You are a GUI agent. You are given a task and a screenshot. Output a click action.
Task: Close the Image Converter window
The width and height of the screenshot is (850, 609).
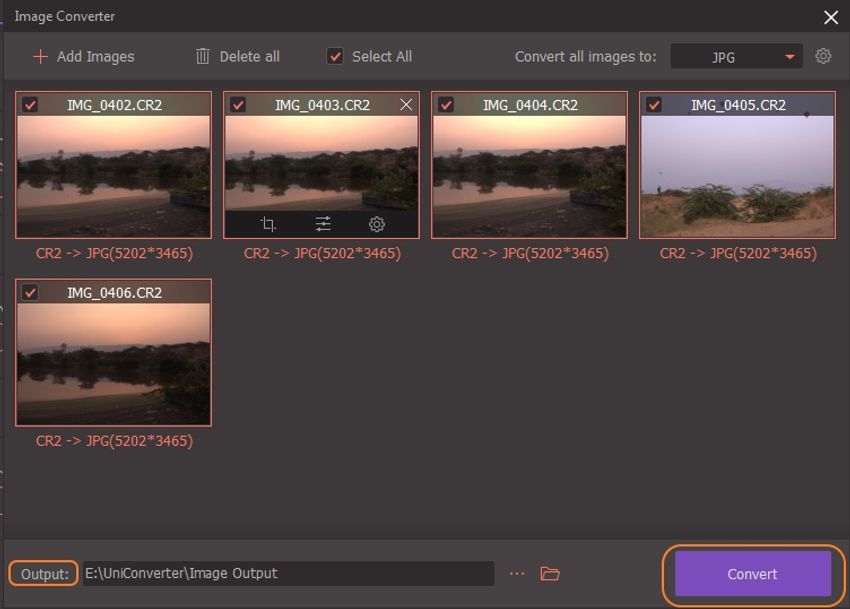point(830,17)
